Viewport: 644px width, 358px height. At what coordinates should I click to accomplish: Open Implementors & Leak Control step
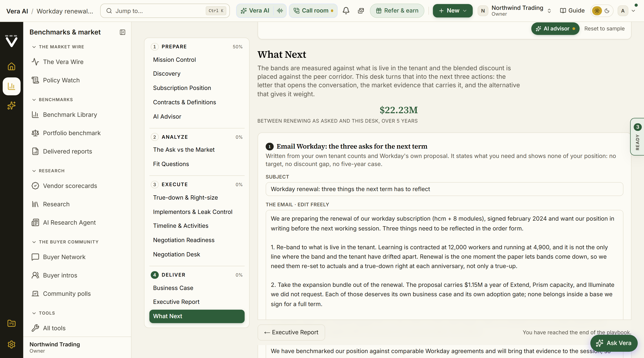(x=197, y=212)
